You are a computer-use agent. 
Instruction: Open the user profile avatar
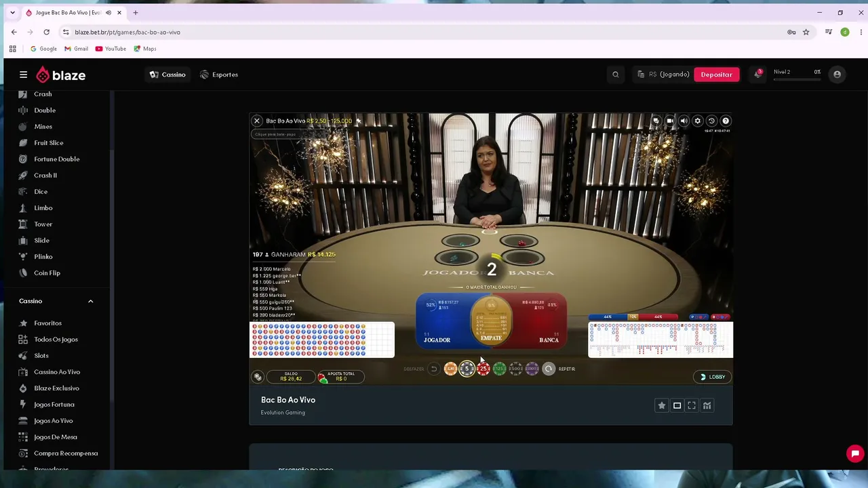[837, 75]
